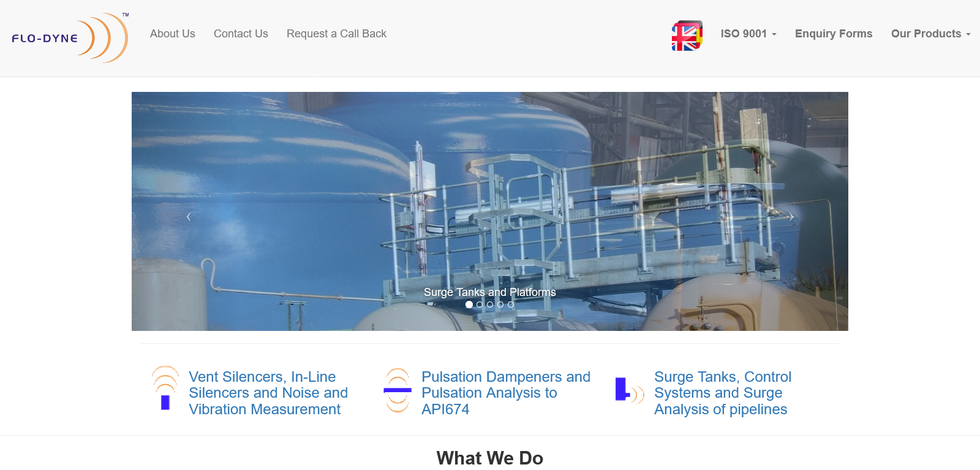Click the Surge Tanks and Platforms banner image
The height and width of the screenshot is (470, 980).
coord(490,184)
